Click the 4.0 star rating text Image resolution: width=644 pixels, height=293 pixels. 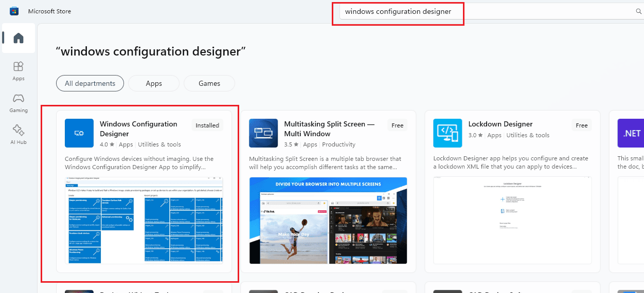(107, 144)
